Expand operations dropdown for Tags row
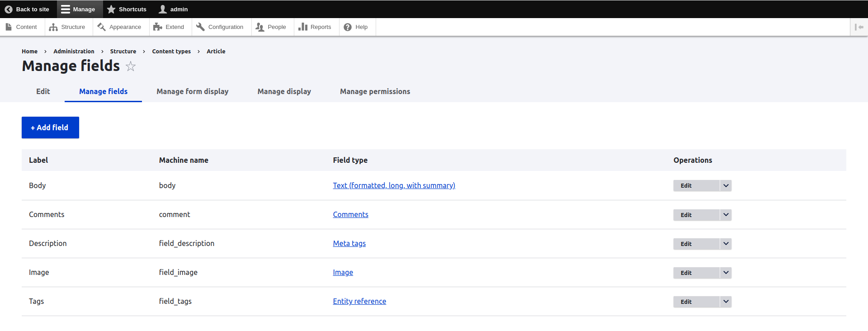868x331 pixels. (x=726, y=302)
